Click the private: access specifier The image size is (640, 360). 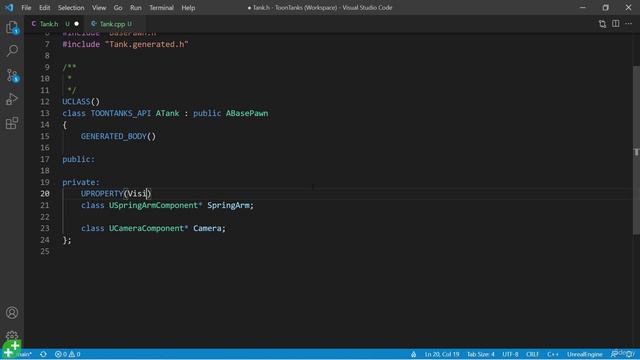(81, 182)
